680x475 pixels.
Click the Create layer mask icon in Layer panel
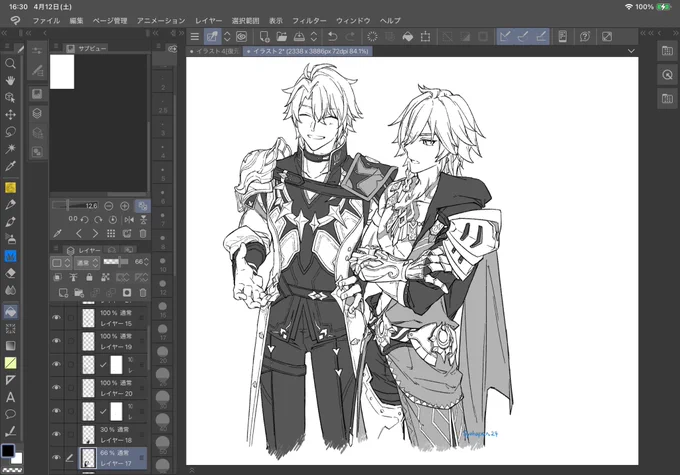[127, 293]
